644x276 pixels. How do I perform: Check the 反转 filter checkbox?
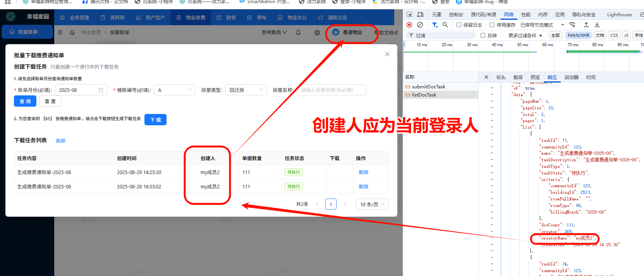click(x=483, y=35)
